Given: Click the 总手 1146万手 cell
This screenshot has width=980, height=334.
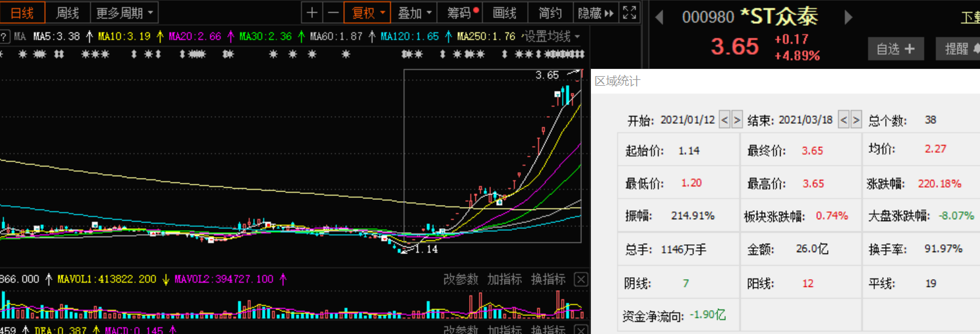Looking at the screenshot, I should point(679,249).
